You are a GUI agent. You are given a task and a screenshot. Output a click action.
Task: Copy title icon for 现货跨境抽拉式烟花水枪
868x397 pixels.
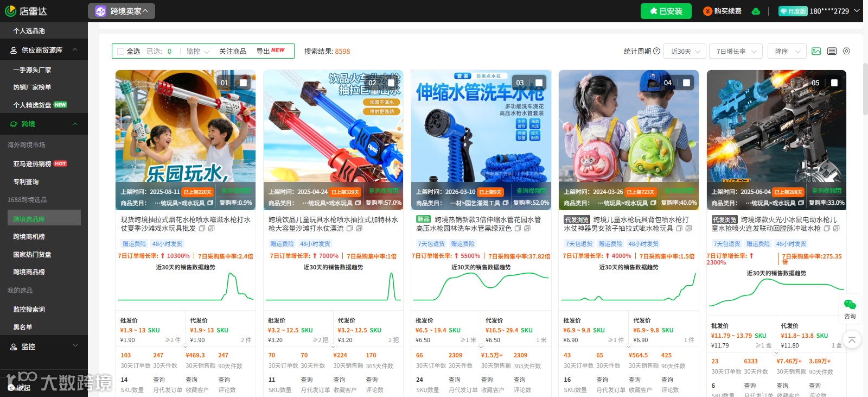coord(202,229)
